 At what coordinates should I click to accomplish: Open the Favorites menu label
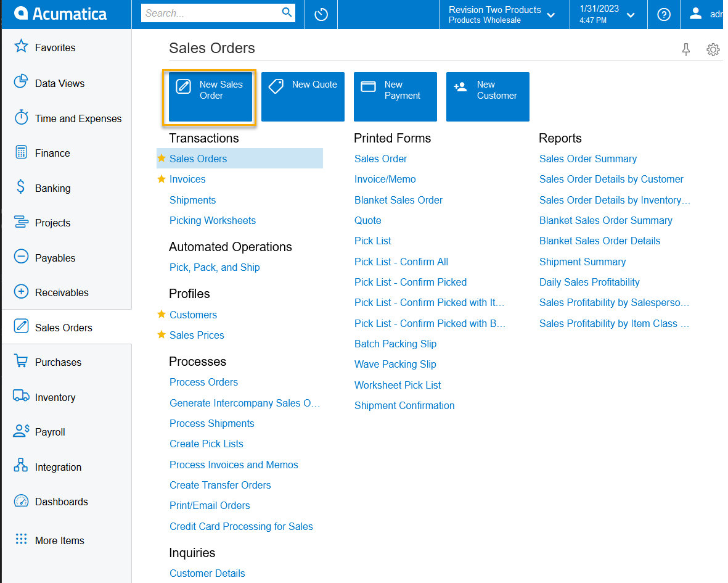pyautogui.click(x=55, y=48)
